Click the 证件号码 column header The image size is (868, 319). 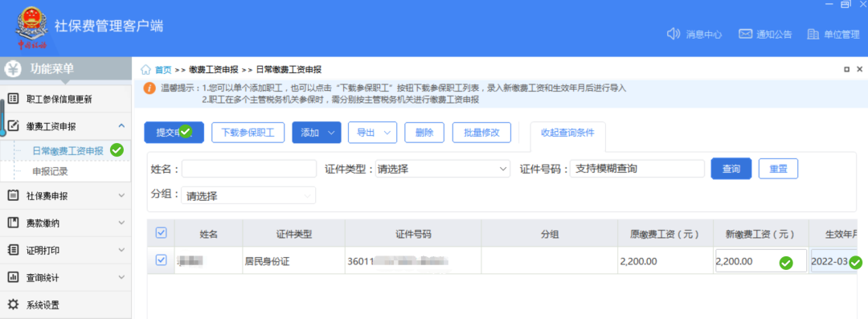414,233
